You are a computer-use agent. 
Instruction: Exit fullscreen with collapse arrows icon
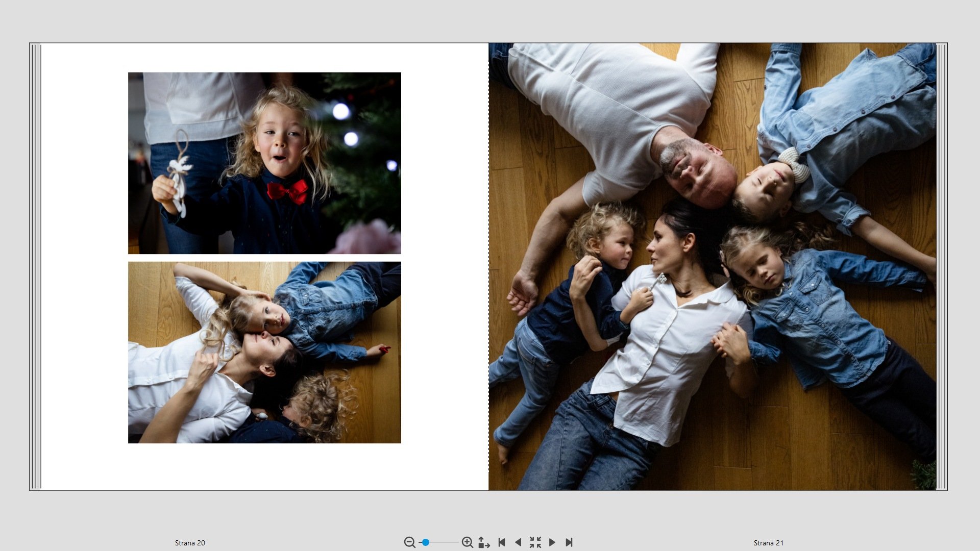point(535,542)
